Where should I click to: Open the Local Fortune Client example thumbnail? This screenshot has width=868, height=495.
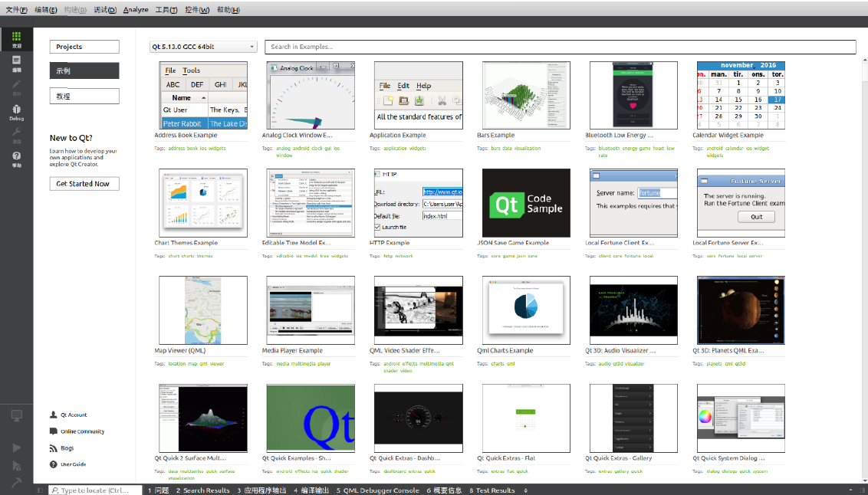click(x=633, y=203)
